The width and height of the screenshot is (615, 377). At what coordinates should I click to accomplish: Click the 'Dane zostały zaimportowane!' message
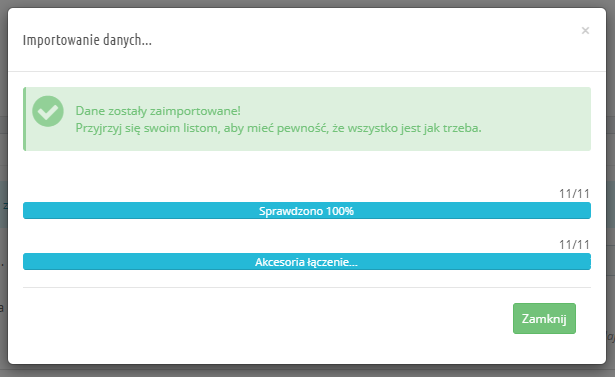click(158, 111)
